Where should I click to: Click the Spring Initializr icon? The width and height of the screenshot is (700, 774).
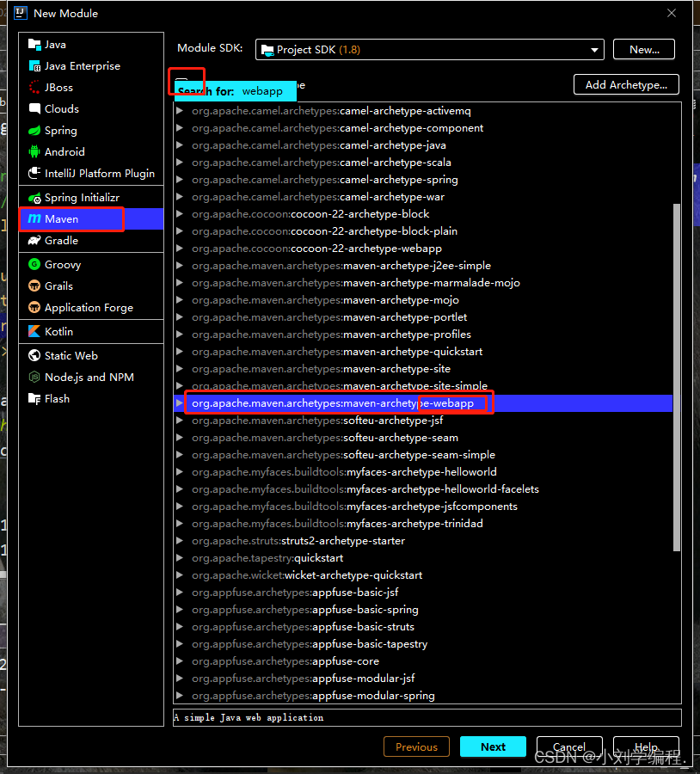coord(33,196)
